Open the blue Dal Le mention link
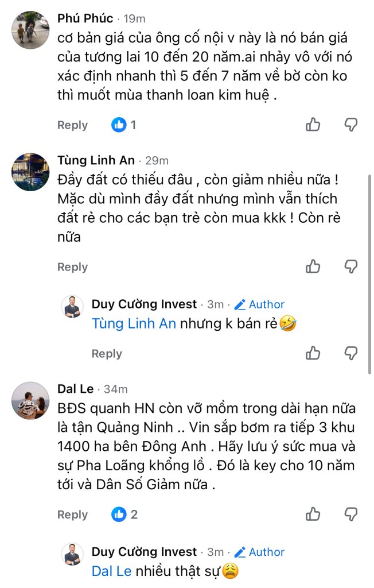The width and height of the screenshot is (374, 588). click(112, 571)
